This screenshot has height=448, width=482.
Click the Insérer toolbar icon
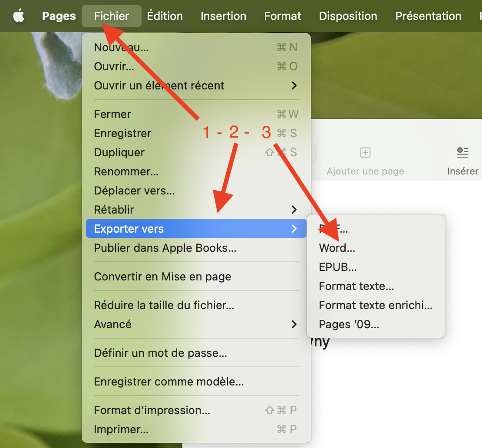point(462,153)
